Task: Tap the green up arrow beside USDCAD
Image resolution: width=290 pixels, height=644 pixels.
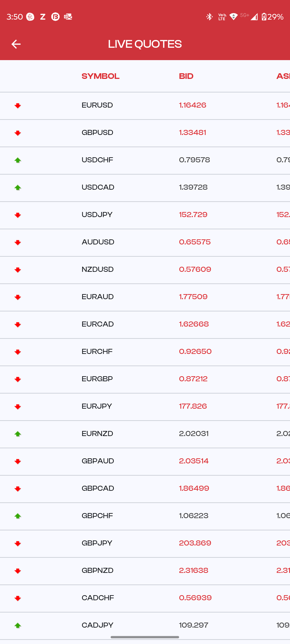Action: click(x=18, y=188)
